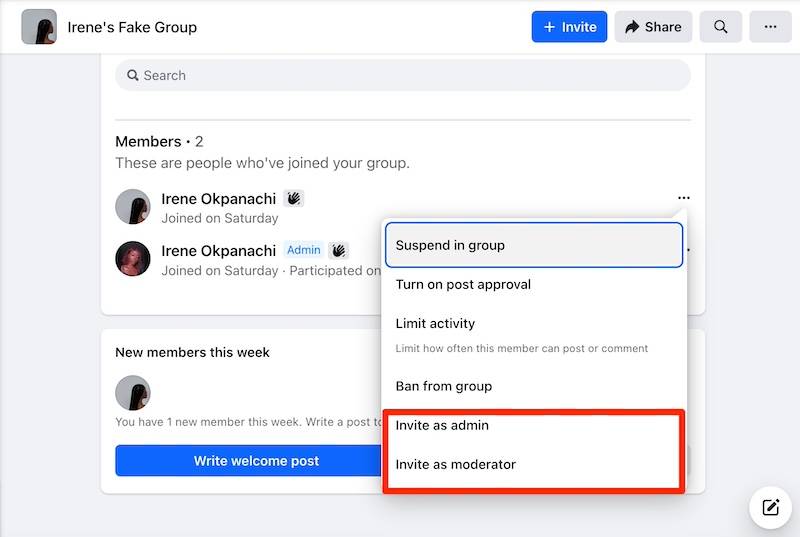Click the new member thumbnail this week
Viewport: 800px width, 537px height.
point(133,392)
